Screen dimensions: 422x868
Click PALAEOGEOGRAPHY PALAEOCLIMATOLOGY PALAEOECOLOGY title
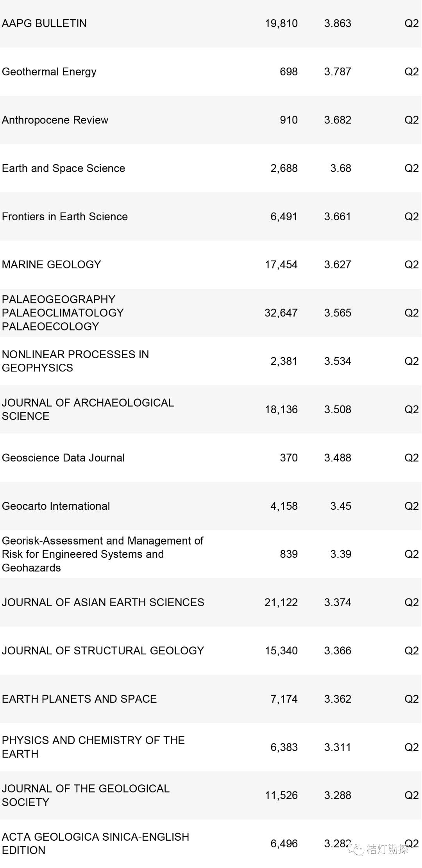(63, 313)
